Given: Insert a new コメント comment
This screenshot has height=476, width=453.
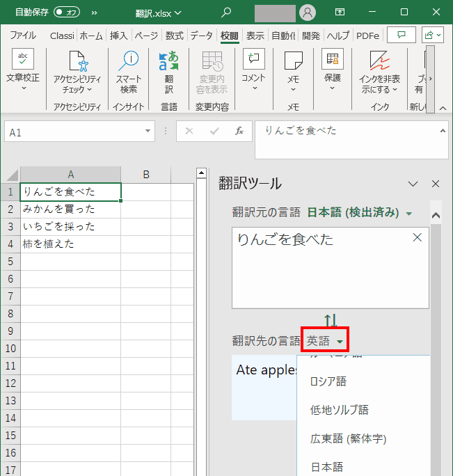Looking at the screenshot, I should coord(253,66).
